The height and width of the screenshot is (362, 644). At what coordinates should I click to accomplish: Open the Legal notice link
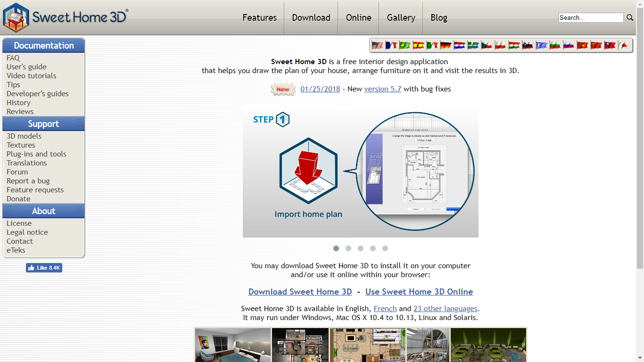pos(27,232)
